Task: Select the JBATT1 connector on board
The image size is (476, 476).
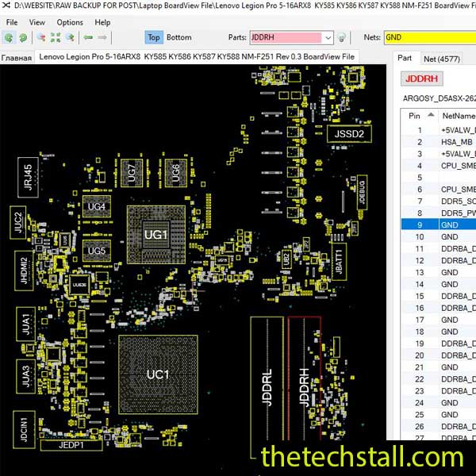Action: tap(339, 262)
